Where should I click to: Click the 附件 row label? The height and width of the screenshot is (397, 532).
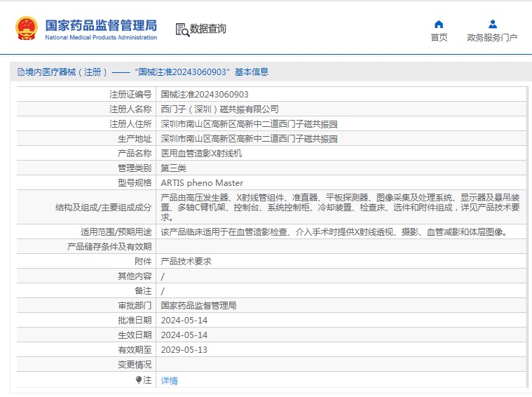coord(143,261)
